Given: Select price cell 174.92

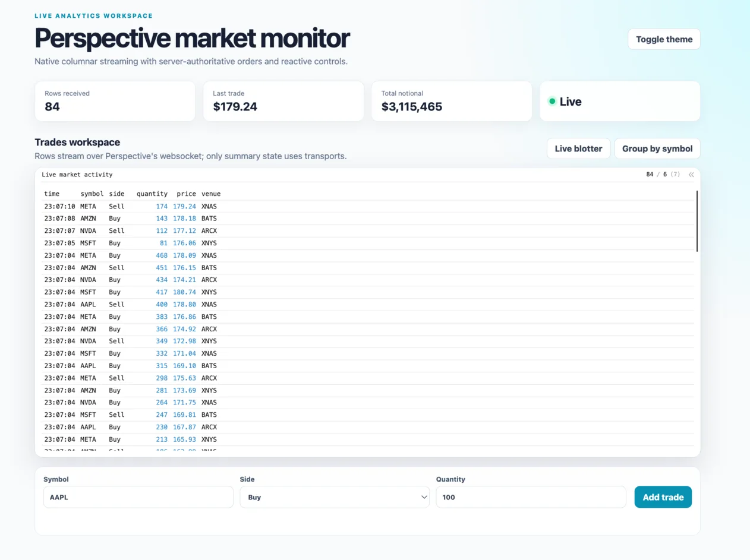Looking at the screenshot, I should pos(184,329).
